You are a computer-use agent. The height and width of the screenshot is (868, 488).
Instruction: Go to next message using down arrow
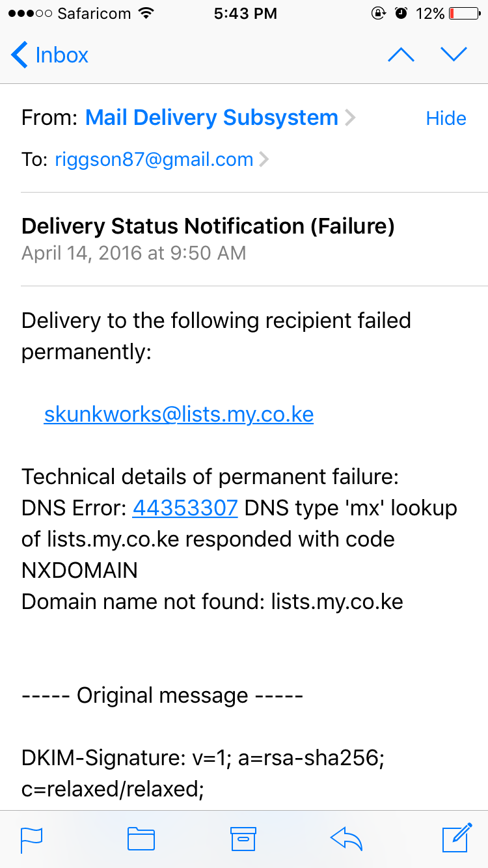pos(454,55)
